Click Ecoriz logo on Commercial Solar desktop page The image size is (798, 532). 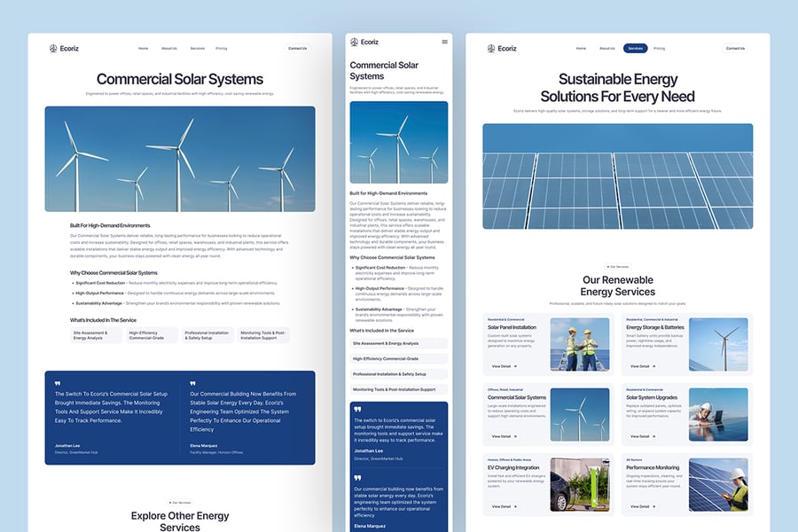click(x=64, y=49)
